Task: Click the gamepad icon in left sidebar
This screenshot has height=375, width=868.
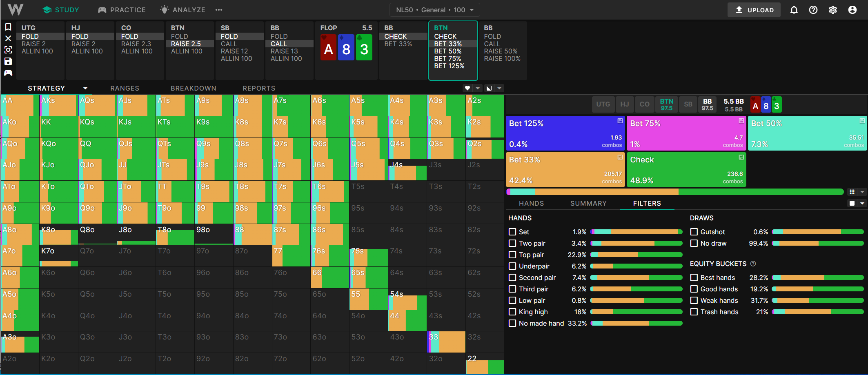Action: coord(8,73)
